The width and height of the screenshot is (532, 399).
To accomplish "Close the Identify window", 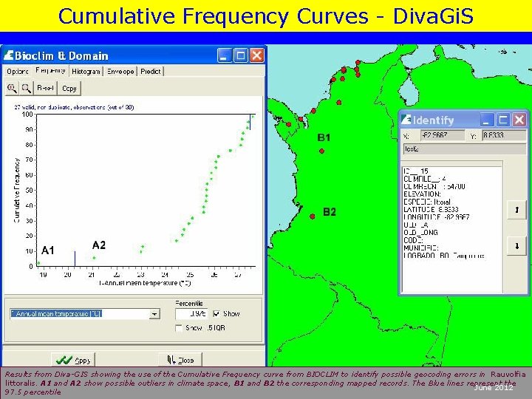I will pos(519,120).
